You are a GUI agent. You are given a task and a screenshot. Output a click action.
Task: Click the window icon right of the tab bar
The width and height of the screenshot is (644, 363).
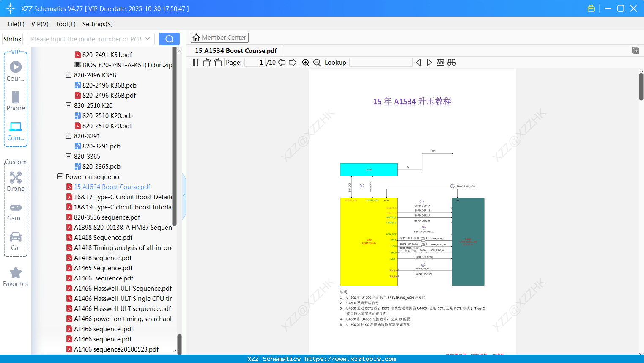coord(636,50)
